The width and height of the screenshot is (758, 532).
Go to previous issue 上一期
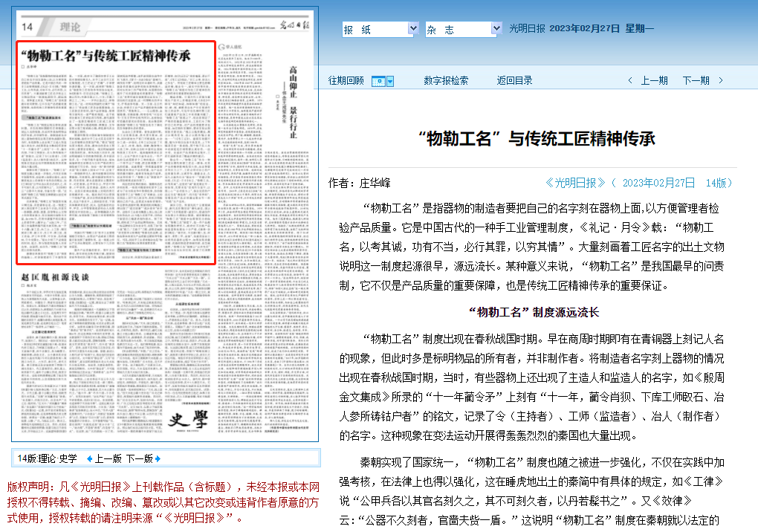tap(654, 81)
